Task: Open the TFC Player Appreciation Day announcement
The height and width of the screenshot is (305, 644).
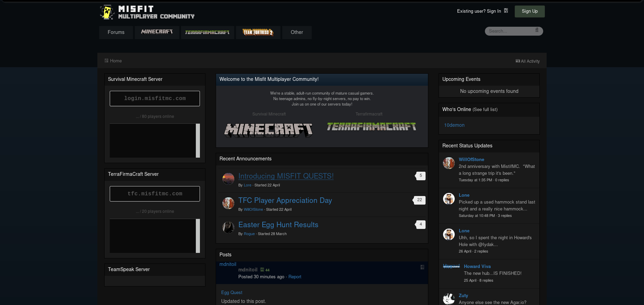Action: coord(285,200)
